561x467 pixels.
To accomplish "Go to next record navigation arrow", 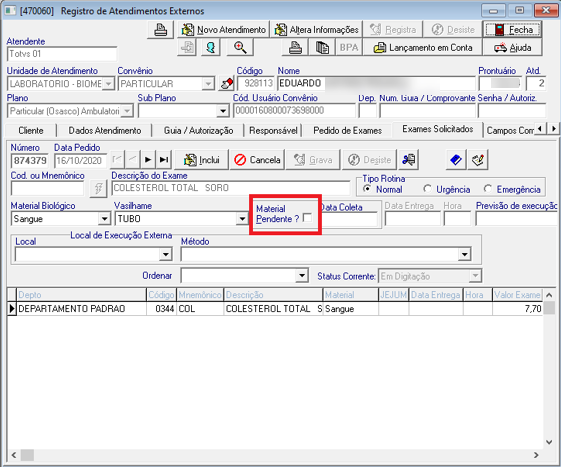I will coord(148,160).
